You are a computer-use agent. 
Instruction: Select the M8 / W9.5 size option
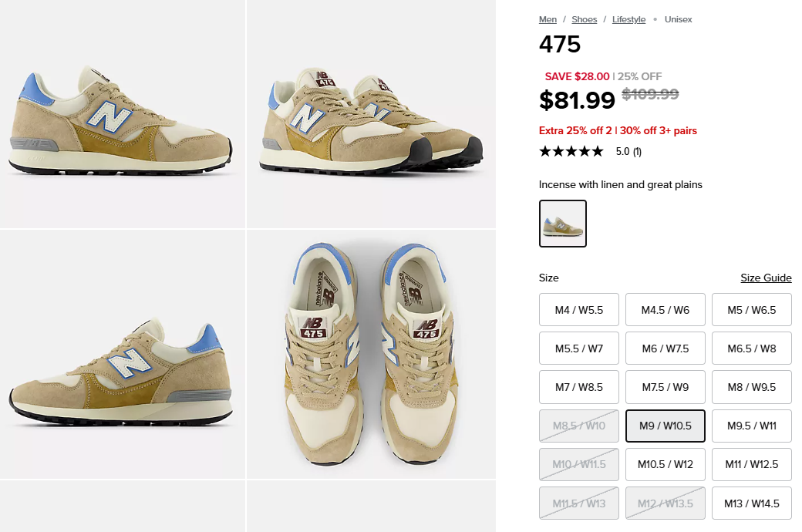pos(751,387)
